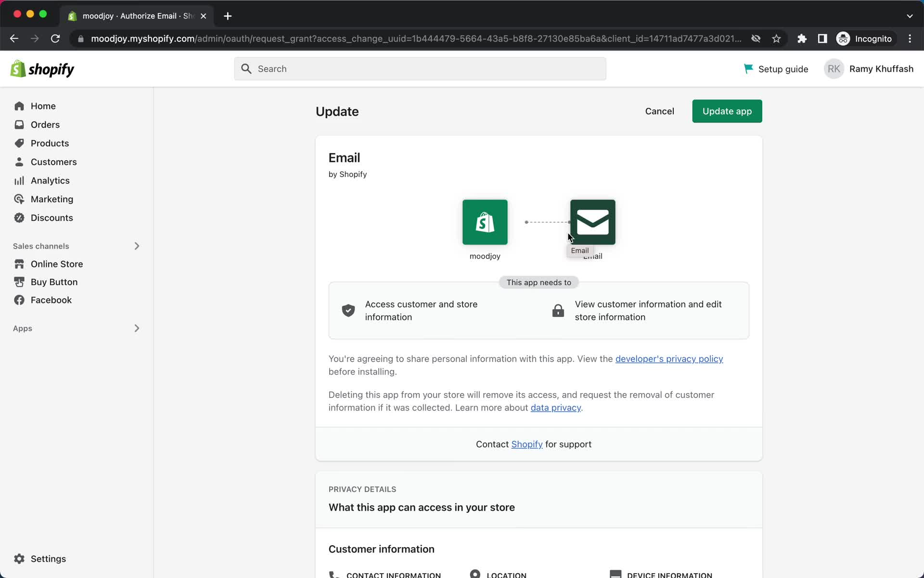
Task: Click the green Update app button
Action: pos(727,111)
